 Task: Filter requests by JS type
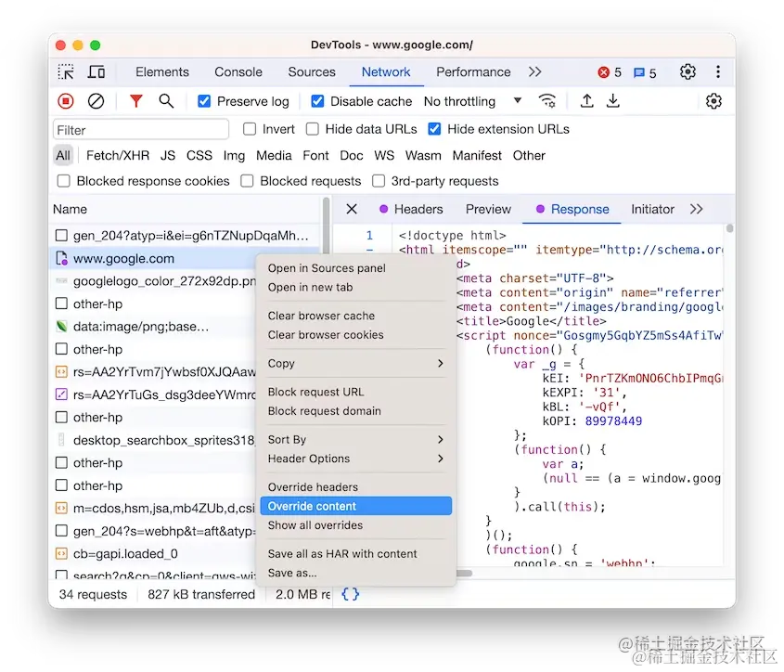(168, 156)
